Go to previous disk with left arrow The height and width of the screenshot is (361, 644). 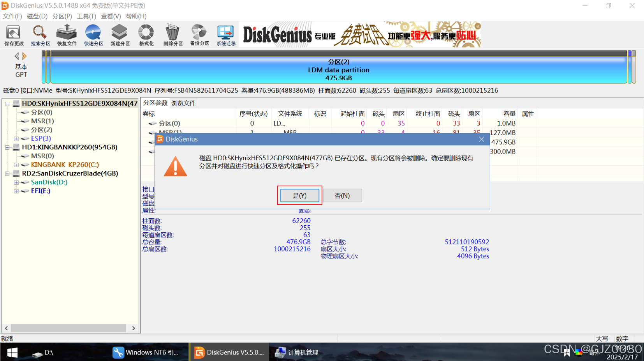(17, 56)
